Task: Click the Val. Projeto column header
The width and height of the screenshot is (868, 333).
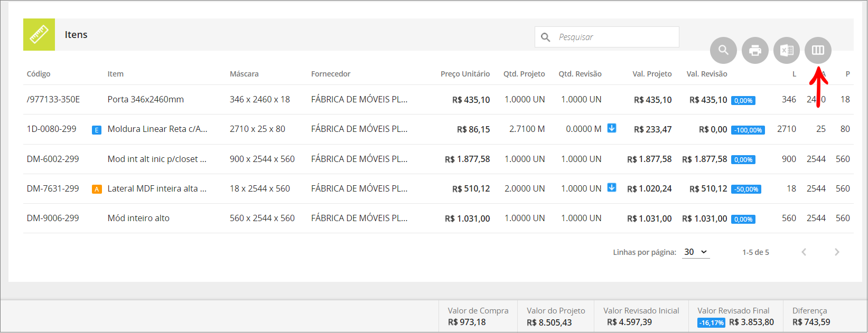Action: [652, 74]
